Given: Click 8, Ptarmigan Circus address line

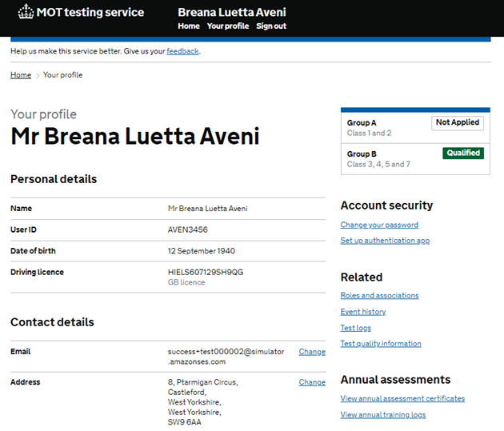Looking at the screenshot, I should coord(203,382).
